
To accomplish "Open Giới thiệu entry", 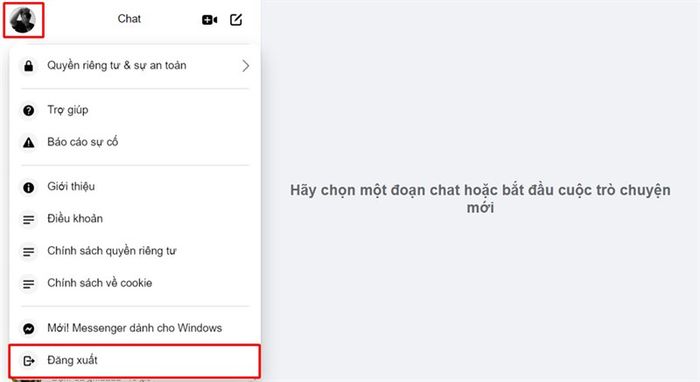I will [134, 187].
